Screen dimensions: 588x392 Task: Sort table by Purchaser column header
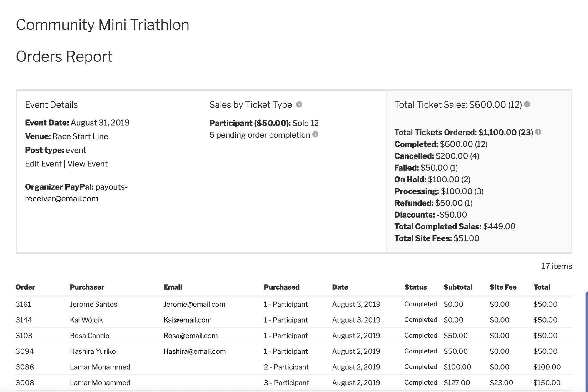pyautogui.click(x=87, y=287)
